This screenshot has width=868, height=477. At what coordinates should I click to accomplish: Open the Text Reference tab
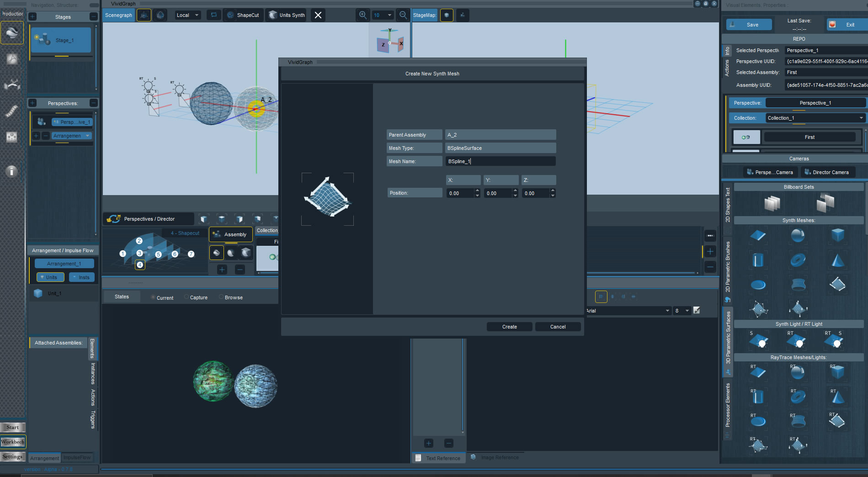438,458
